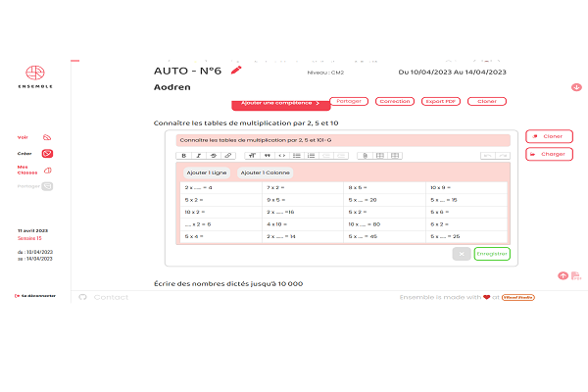Open the GitHub icon in the footer
The width and height of the screenshot is (588, 392).
click(83, 297)
